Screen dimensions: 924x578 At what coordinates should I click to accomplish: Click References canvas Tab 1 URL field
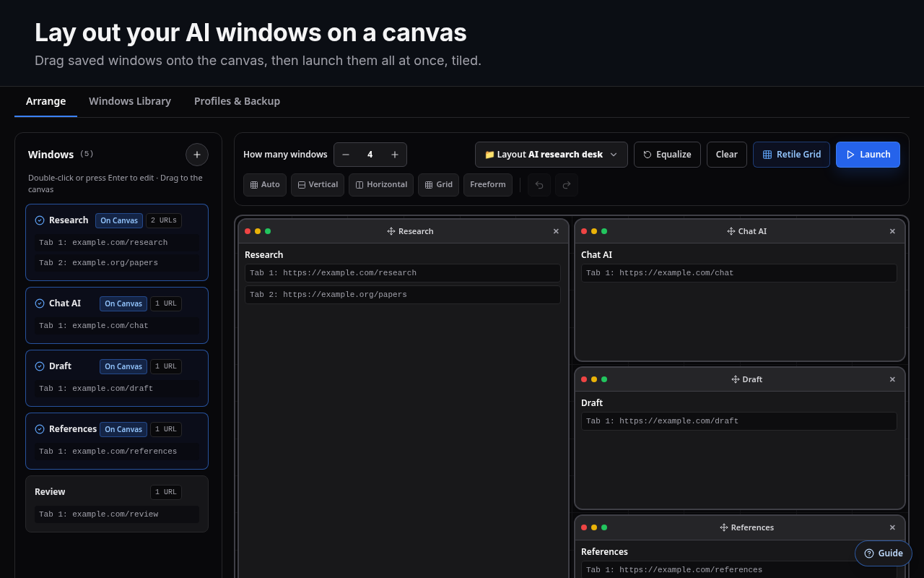(x=739, y=570)
